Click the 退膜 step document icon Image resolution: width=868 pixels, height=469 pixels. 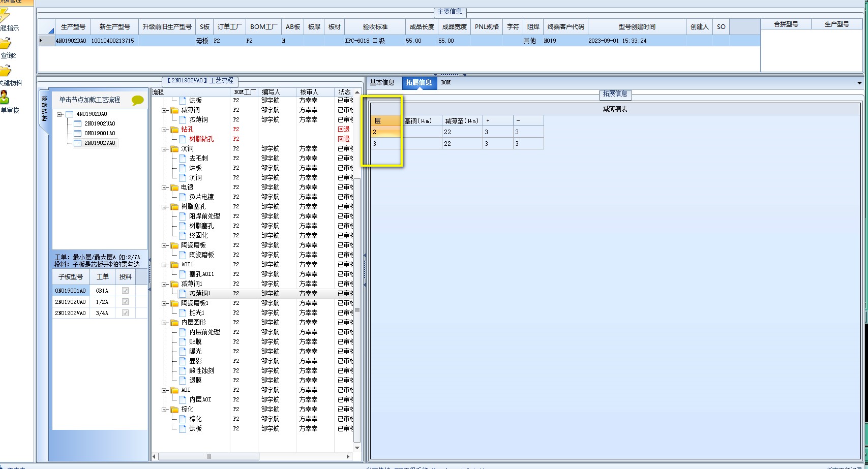(x=183, y=380)
